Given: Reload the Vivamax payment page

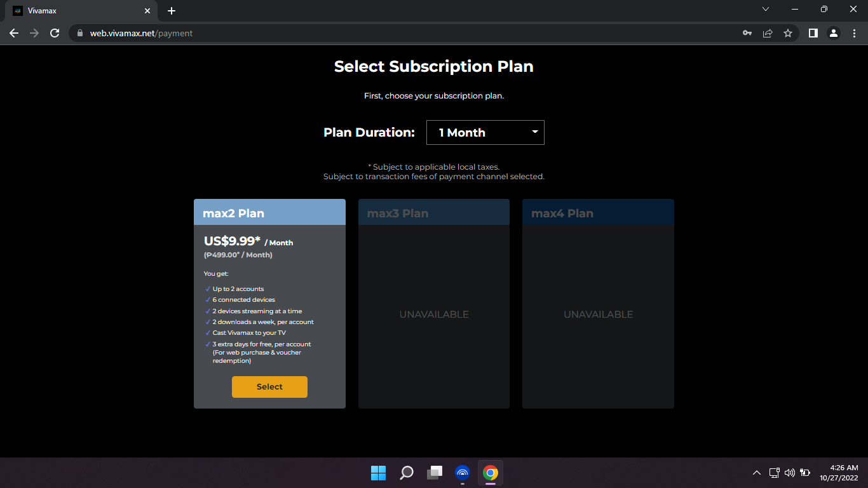Looking at the screenshot, I should pyautogui.click(x=55, y=33).
